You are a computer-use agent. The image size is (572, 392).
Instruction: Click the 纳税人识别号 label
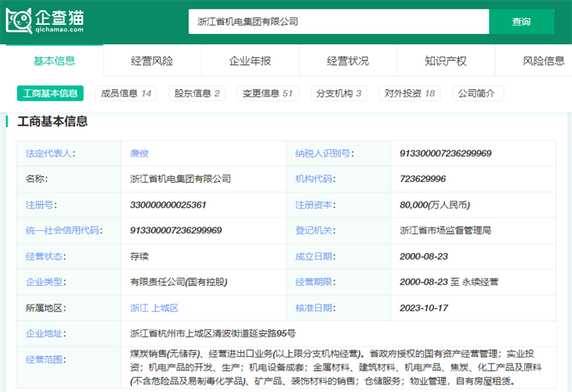pyautogui.click(x=324, y=153)
